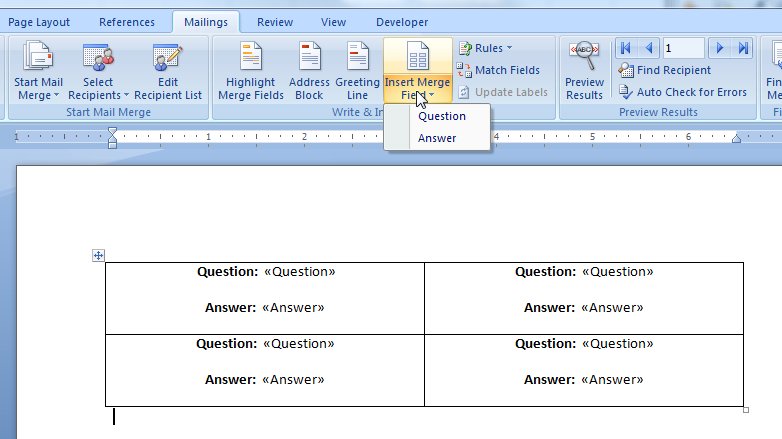Choose Answer from the merge field list
This screenshot has height=439, width=782.
point(437,138)
